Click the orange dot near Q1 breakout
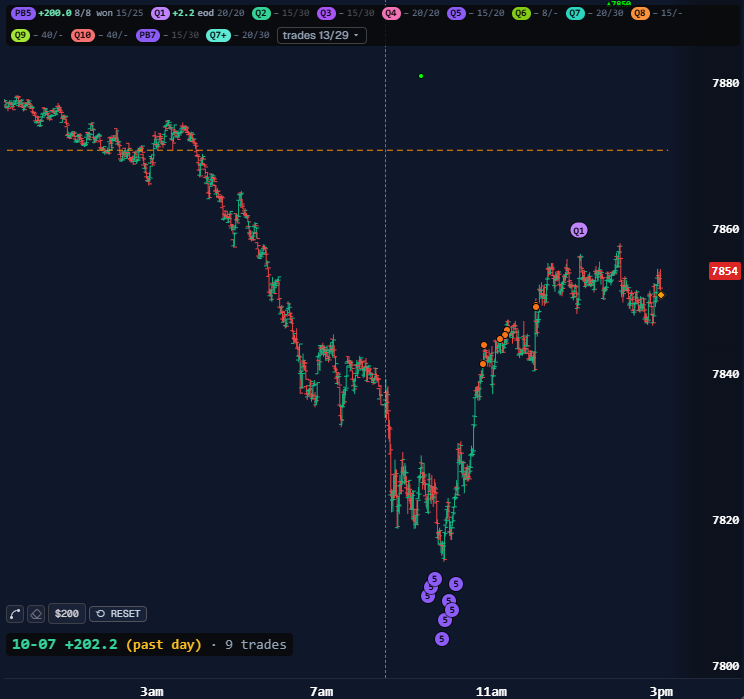 [536, 307]
